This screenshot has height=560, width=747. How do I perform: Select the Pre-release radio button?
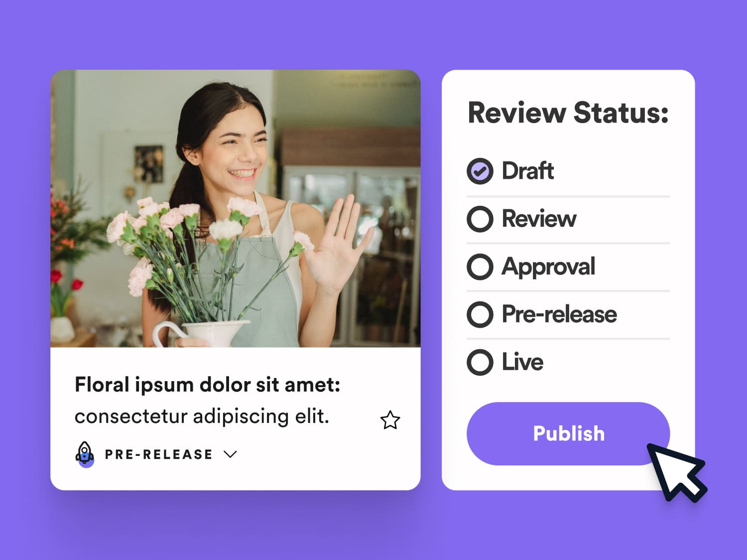pos(480,314)
